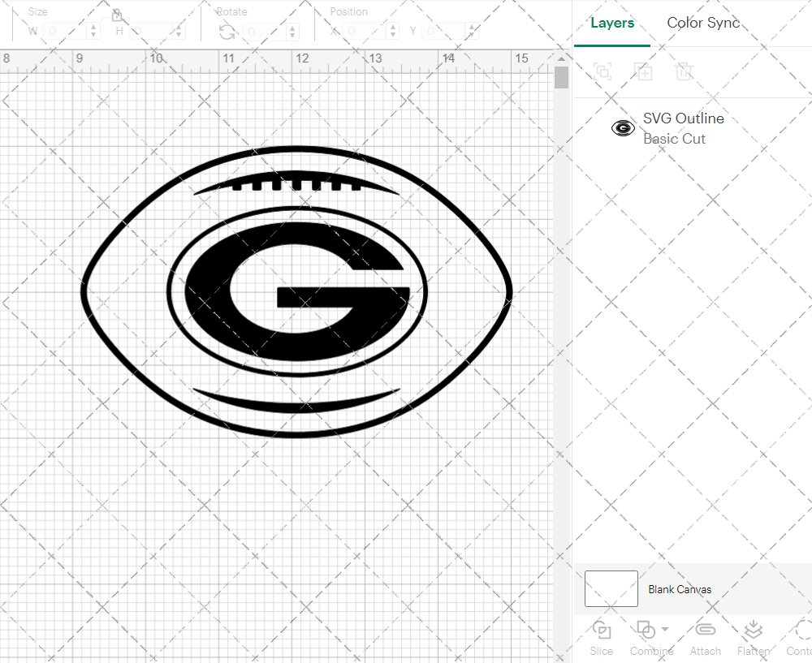Select the Blank Canvas label
This screenshot has height=663, width=812.
pos(680,589)
